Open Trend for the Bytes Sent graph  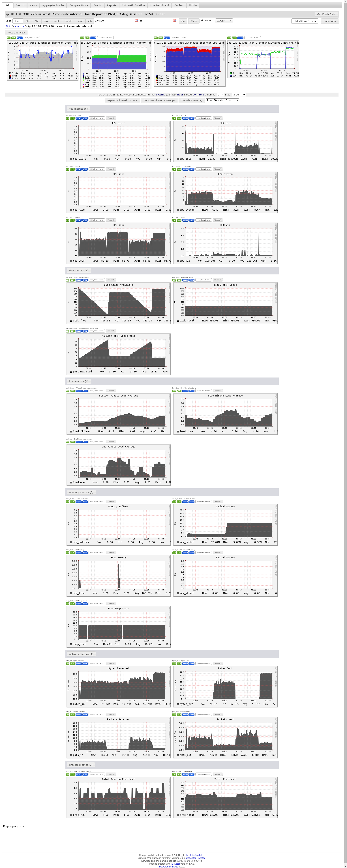tap(192, 664)
